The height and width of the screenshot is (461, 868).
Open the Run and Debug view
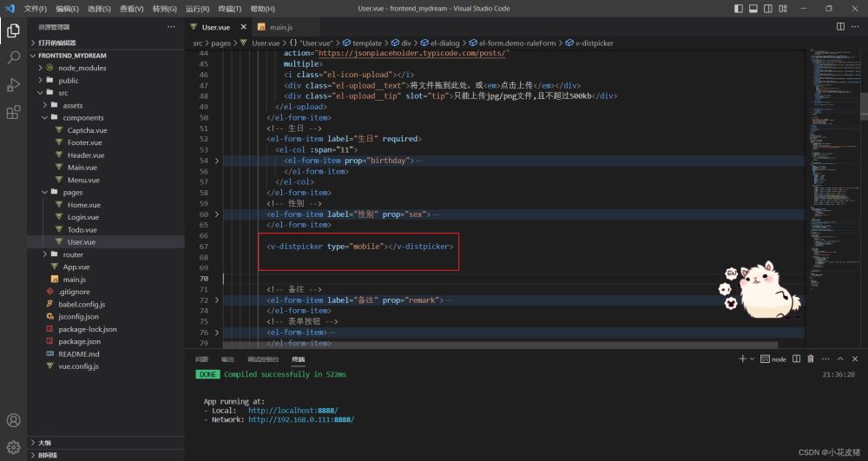coord(13,85)
